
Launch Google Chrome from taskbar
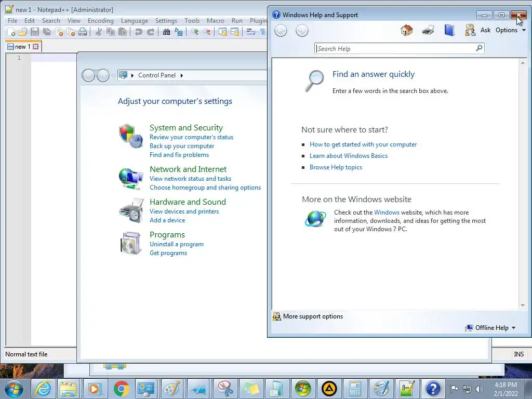(x=121, y=389)
